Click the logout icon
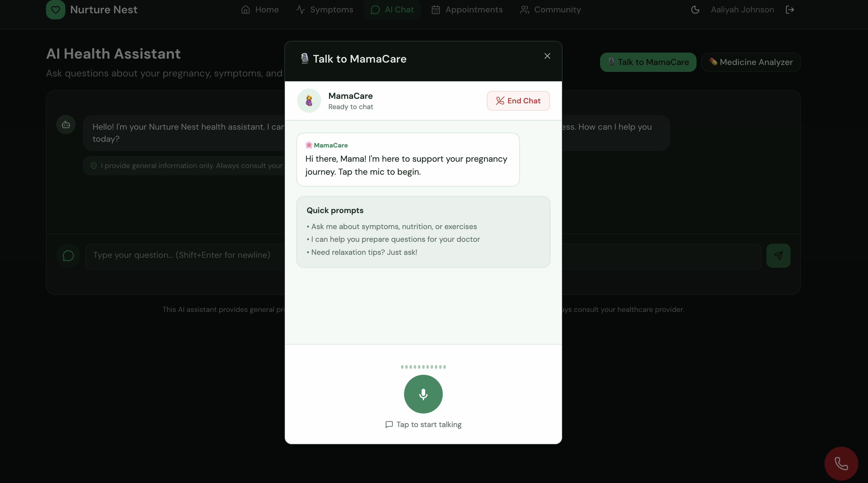The width and height of the screenshot is (868, 483). (x=790, y=9)
